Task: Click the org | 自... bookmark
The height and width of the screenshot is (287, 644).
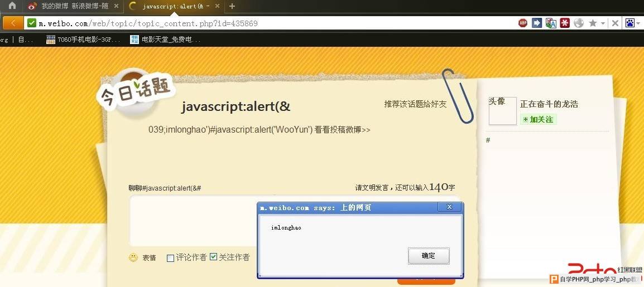Action: click(17, 40)
